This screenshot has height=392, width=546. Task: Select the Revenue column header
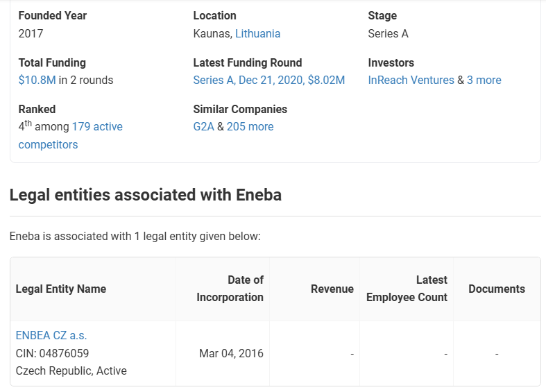click(332, 289)
